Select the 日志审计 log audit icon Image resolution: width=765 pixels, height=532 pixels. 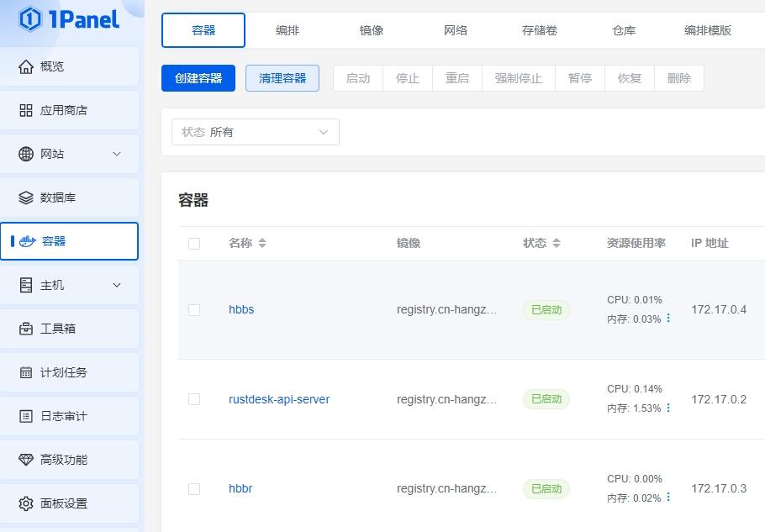point(26,416)
